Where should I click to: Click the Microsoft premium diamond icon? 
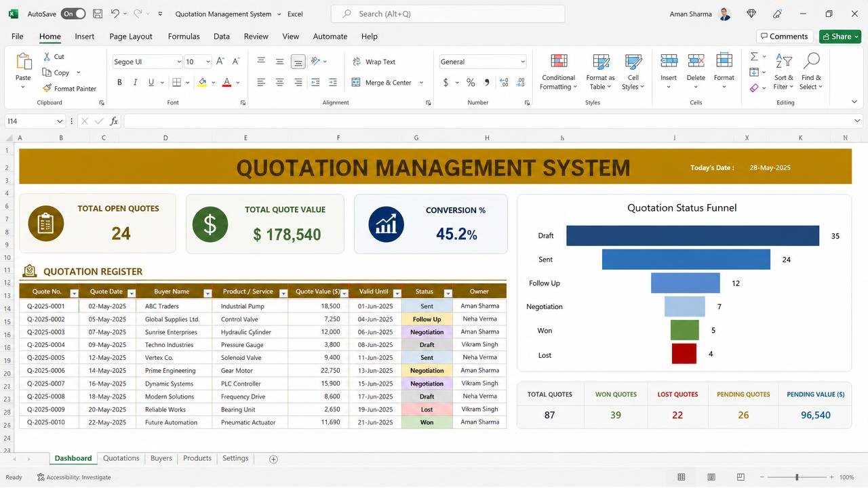(x=751, y=14)
